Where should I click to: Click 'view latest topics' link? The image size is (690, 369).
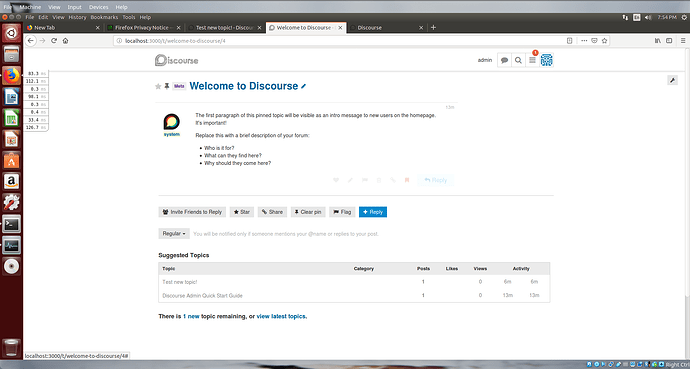[x=281, y=316]
